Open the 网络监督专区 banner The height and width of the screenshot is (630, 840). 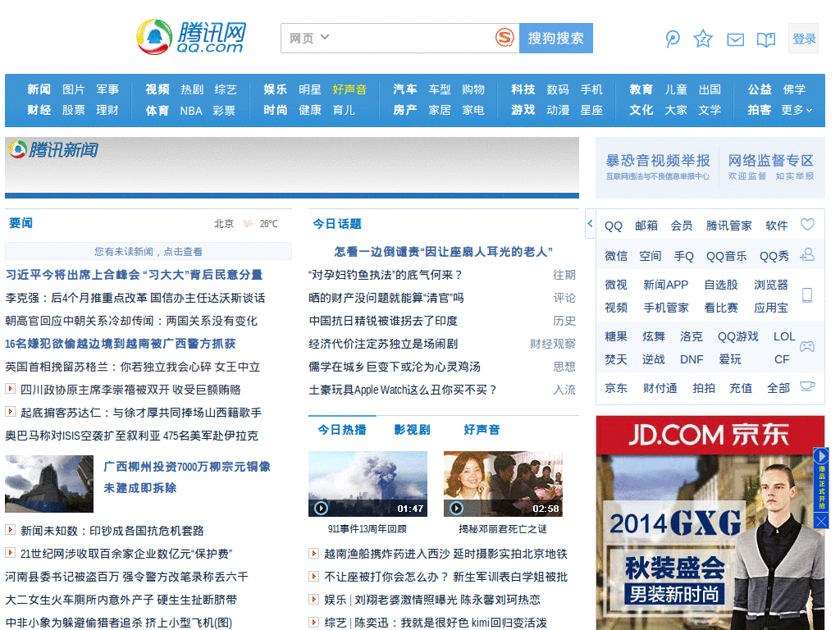coord(771,167)
